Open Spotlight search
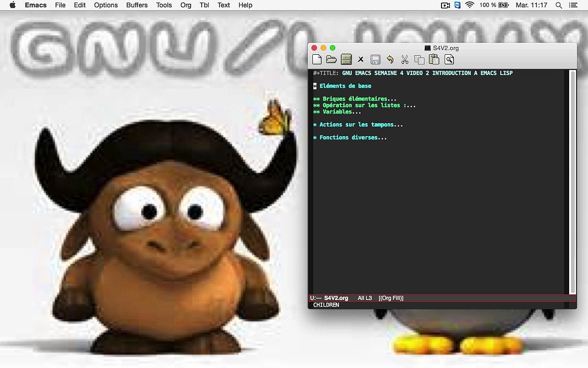 pyautogui.click(x=559, y=5)
